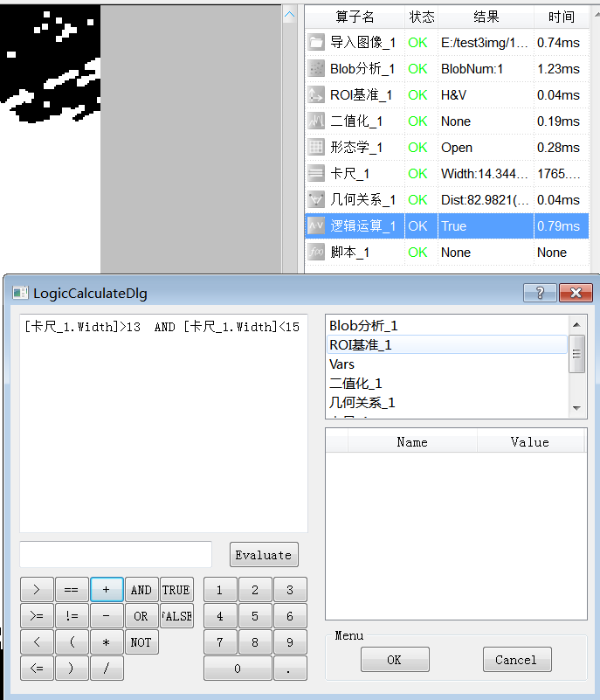The height and width of the screenshot is (700, 600).
Task: Click the 卡尺_1 caliper icon
Action: [316, 173]
